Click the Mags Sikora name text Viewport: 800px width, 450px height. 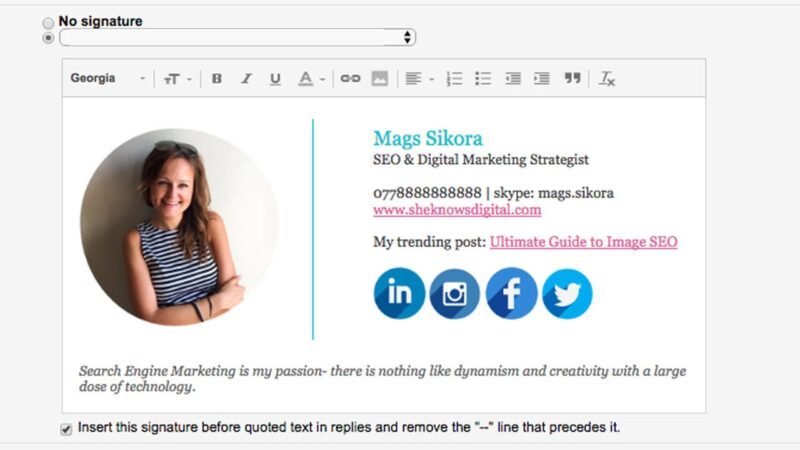[428, 138]
